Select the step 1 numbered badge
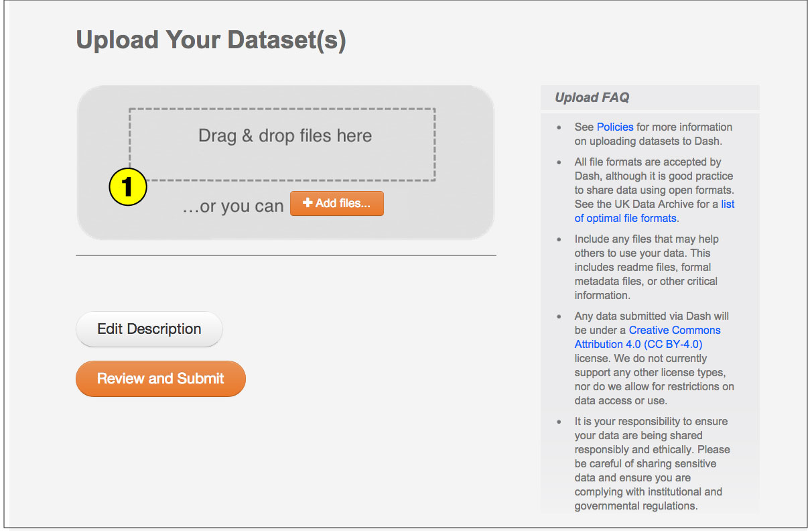Image resolution: width=812 pixels, height=531 pixels. tap(127, 186)
